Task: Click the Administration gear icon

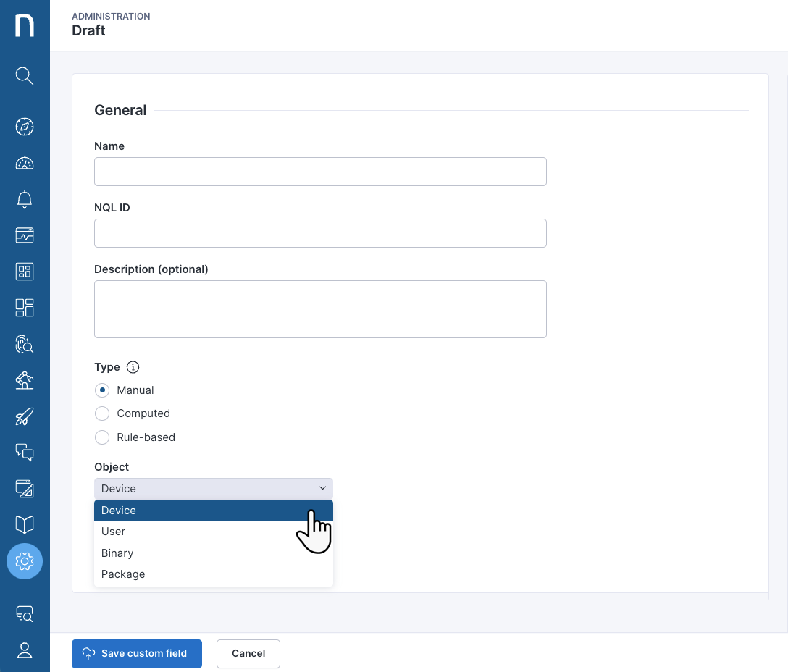Action: (x=25, y=561)
